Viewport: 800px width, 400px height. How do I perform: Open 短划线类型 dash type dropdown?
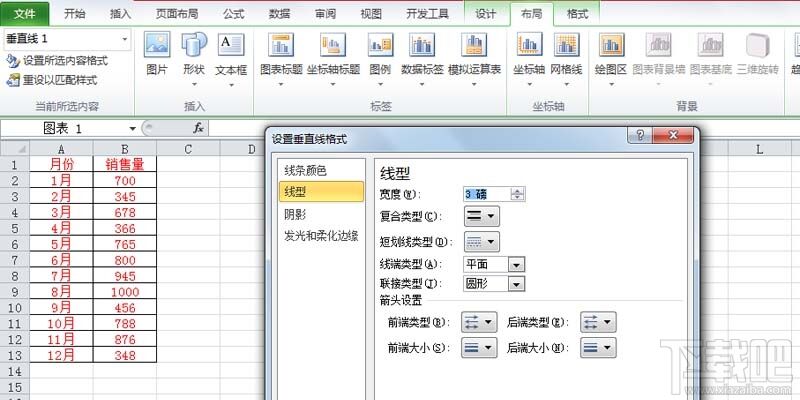click(482, 241)
